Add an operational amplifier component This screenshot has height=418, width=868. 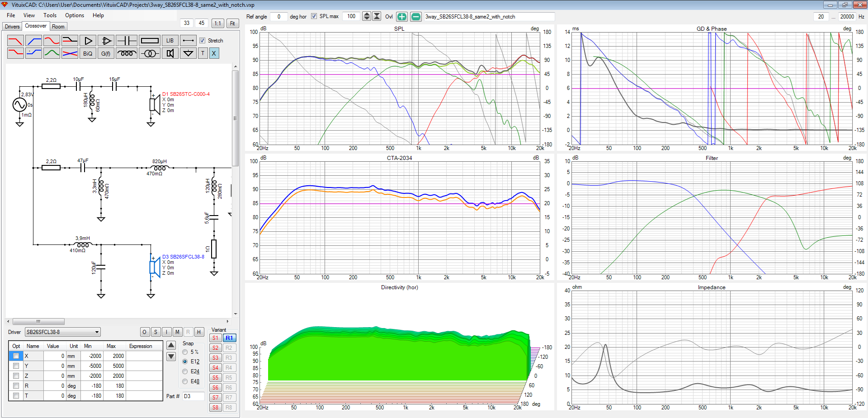click(x=106, y=41)
